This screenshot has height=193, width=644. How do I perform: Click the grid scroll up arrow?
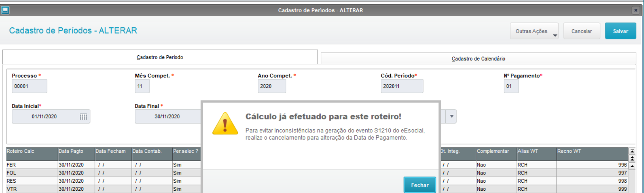point(632,166)
